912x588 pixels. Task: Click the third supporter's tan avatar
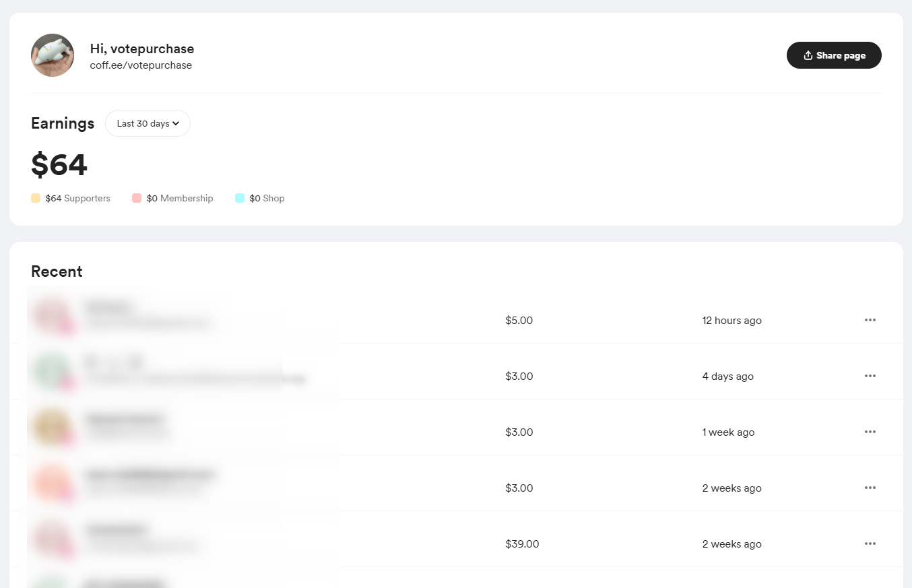(x=51, y=426)
